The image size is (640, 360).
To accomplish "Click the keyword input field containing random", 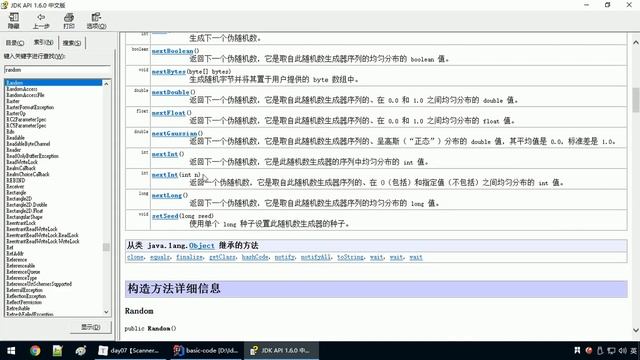I will [x=57, y=70].
